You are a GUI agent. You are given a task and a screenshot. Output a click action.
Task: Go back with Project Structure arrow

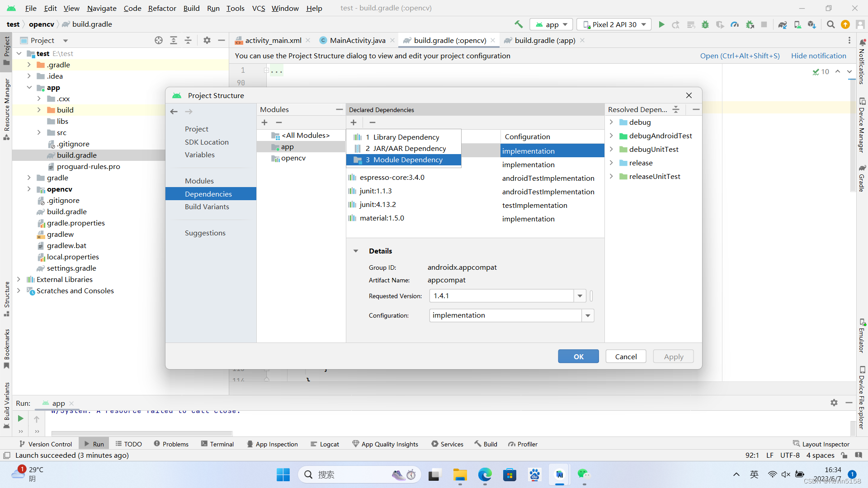pos(174,112)
